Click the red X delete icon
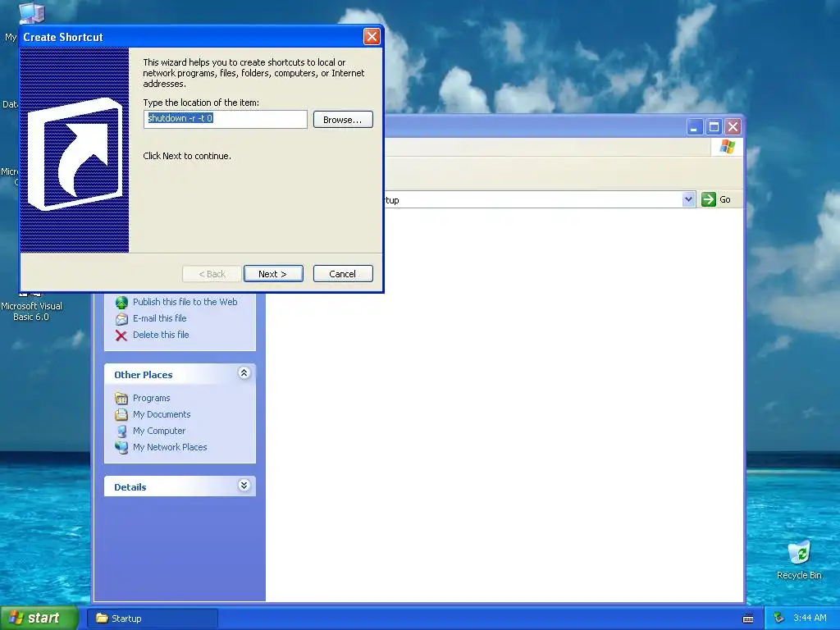This screenshot has height=630, width=840. tap(121, 336)
